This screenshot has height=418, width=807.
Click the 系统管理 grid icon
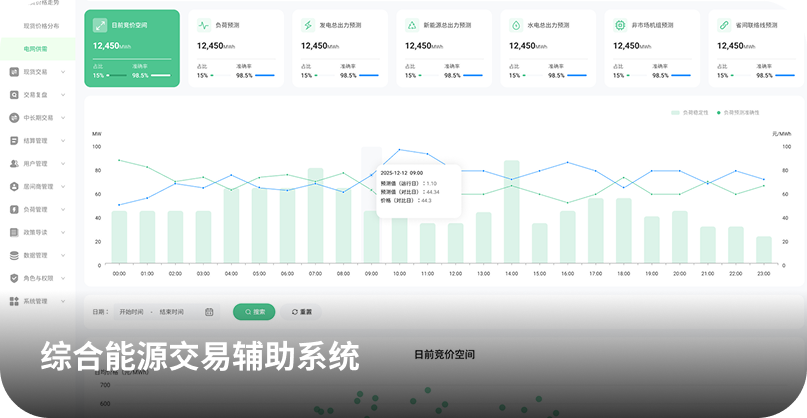click(14, 301)
